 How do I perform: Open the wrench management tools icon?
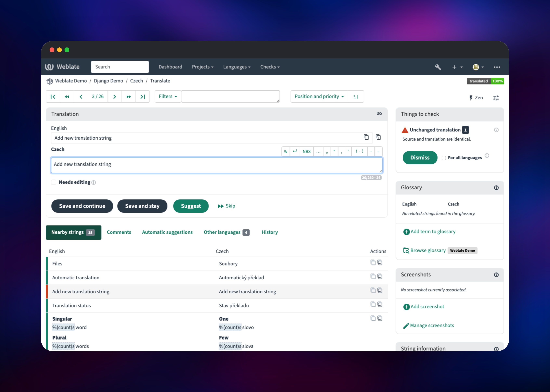coord(438,67)
